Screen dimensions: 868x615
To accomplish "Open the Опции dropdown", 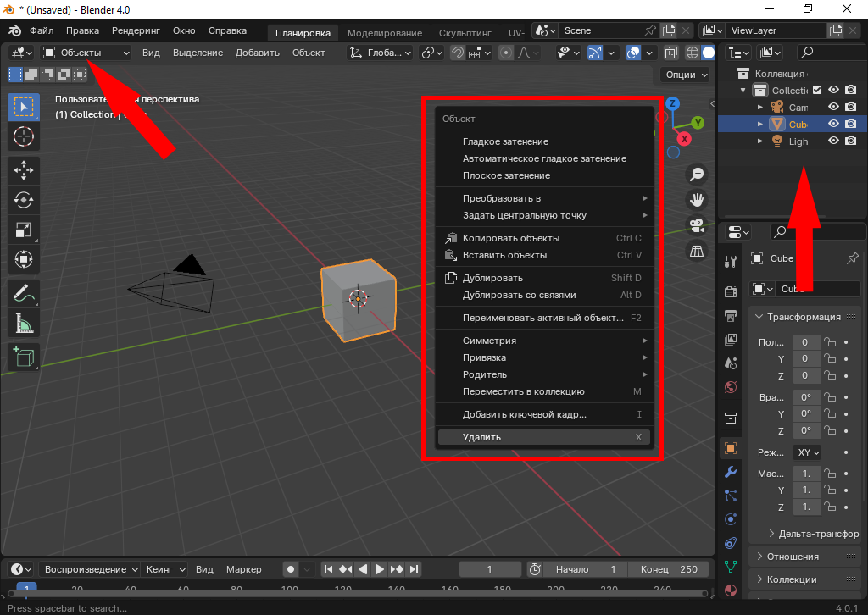I will 686,75.
